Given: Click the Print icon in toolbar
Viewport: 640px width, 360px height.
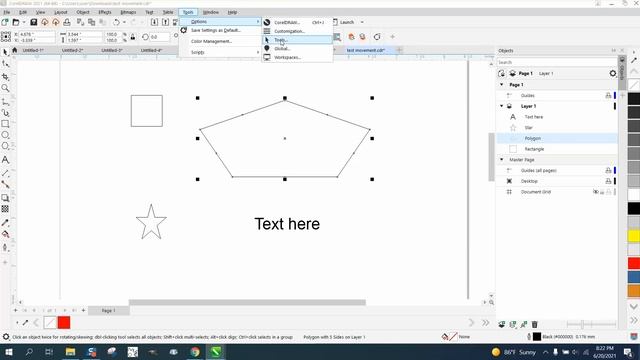Looking at the screenshot, I should coord(67,22).
